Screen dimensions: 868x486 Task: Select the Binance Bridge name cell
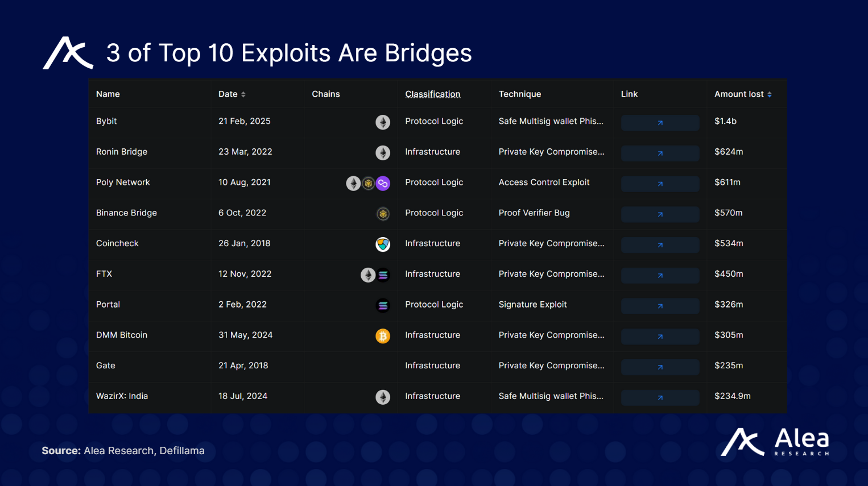(x=126, y=213)
